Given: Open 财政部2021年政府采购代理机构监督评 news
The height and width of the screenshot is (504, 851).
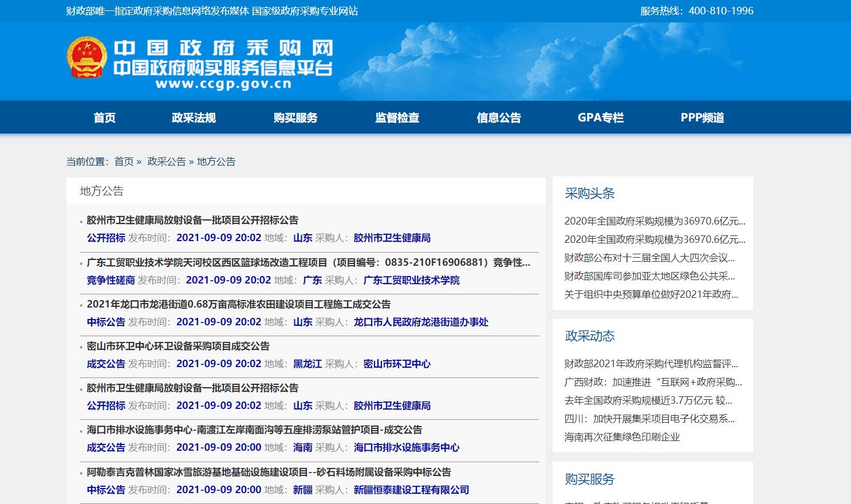Looking at the screenshot, I should (651, 364).
